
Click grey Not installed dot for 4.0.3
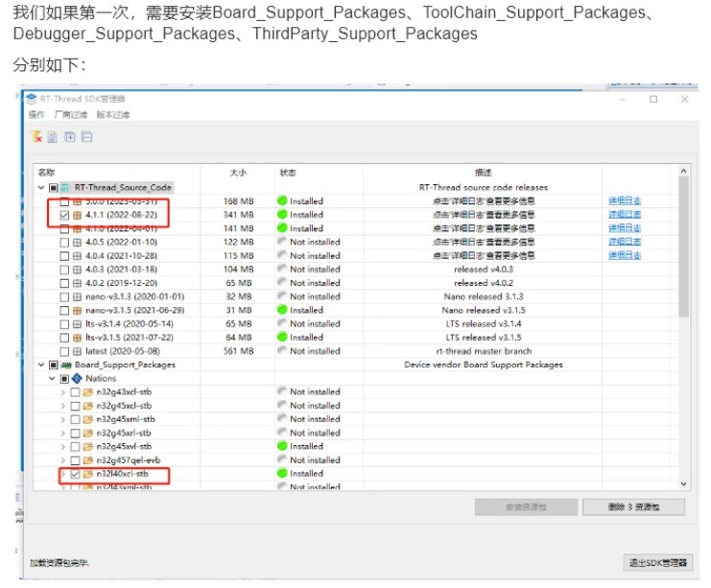(x=282, y=269)
